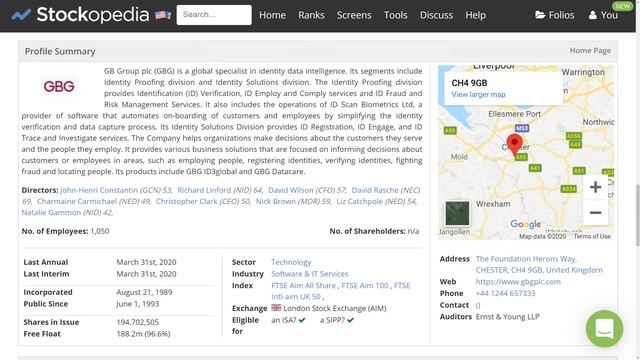The width and height of the screenshot is (640, 360).
Task: Open Natalie Gammon director profile
Action: coord(51,212)
